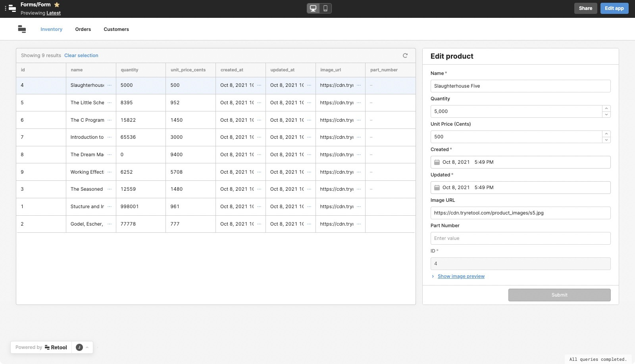Switch to desktop preview mode
This screenshot has width=635, height=364.
[313, 8]
